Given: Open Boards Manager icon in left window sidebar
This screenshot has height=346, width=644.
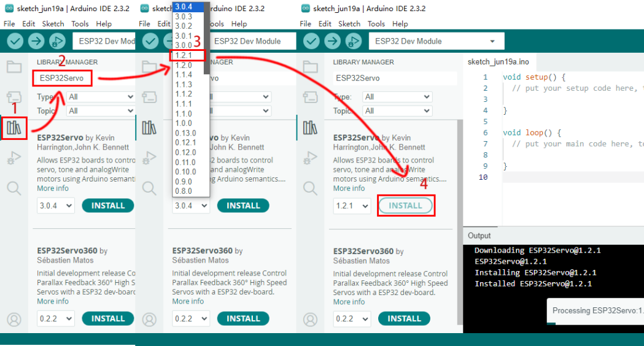Looking at the screenshot, I should tap(14, 98).
